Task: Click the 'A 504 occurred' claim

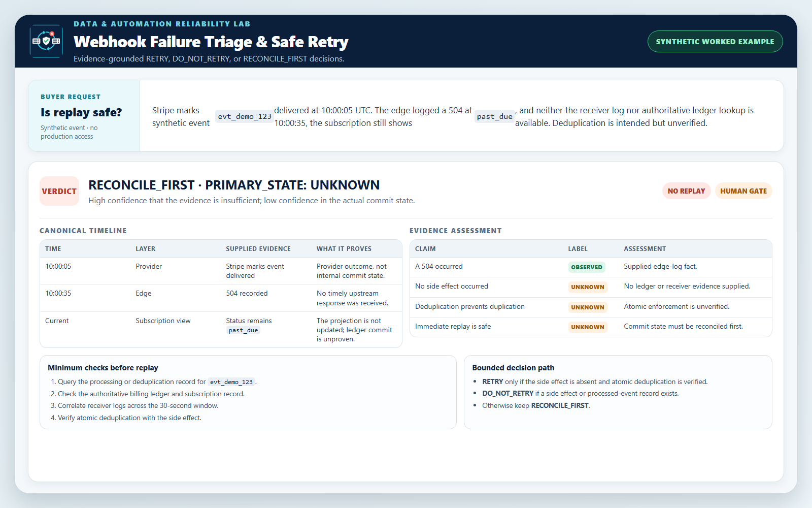Action: (439, 266)
